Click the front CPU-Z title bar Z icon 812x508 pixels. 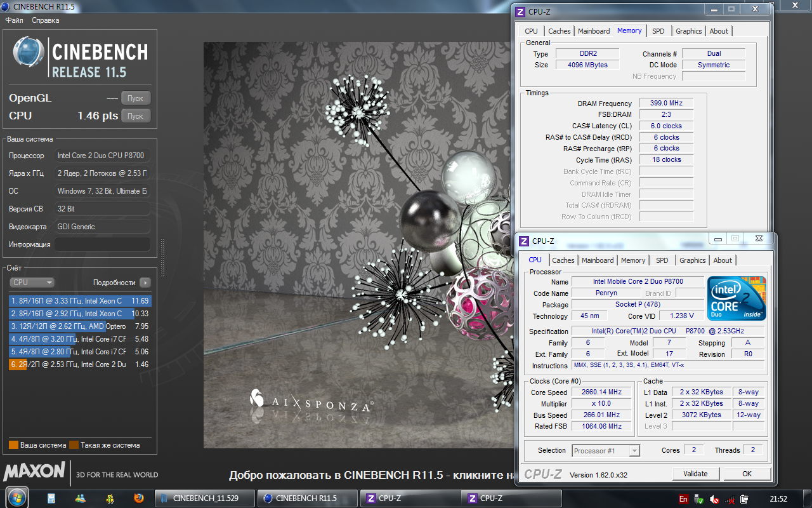pyautogui.click(x=524, y=241)
